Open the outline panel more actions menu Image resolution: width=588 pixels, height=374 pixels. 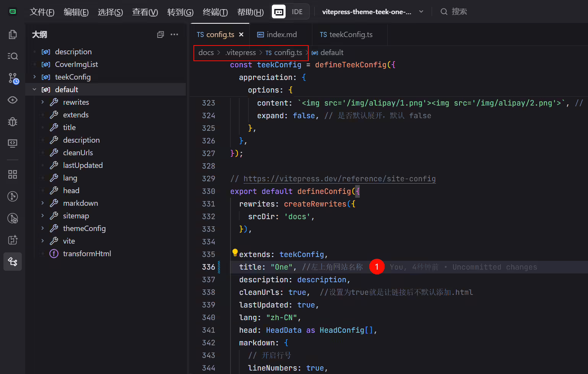(174, 34)
